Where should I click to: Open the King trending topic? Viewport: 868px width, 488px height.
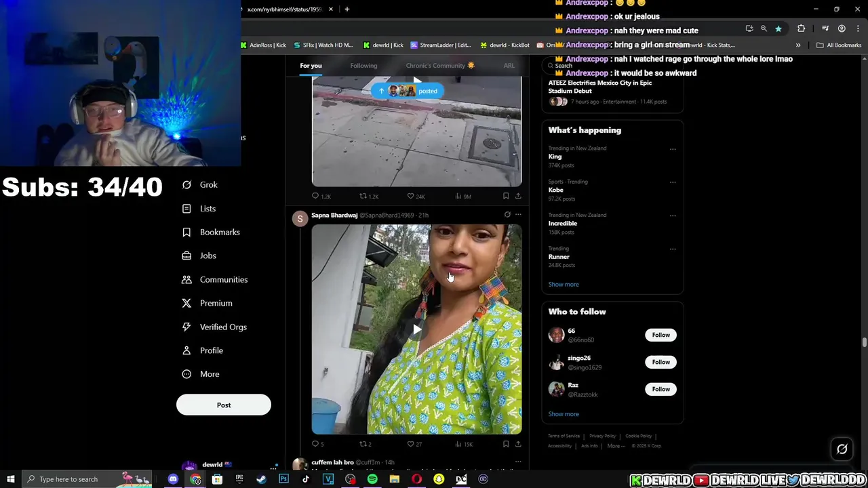pyautogui.click(x=555, y=157)
